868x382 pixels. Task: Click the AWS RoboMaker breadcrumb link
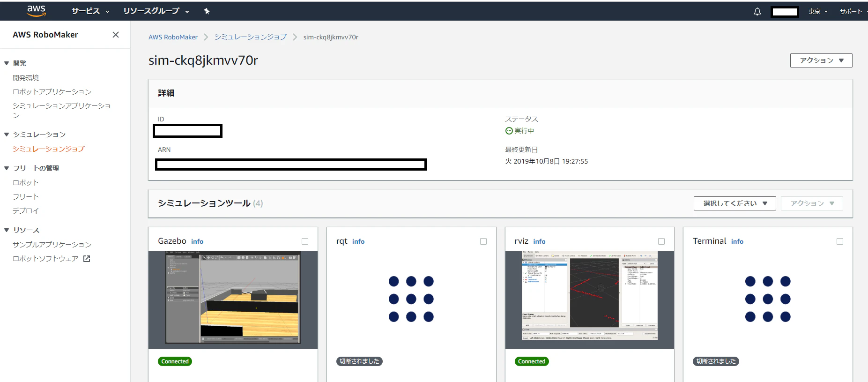(173, 37)
